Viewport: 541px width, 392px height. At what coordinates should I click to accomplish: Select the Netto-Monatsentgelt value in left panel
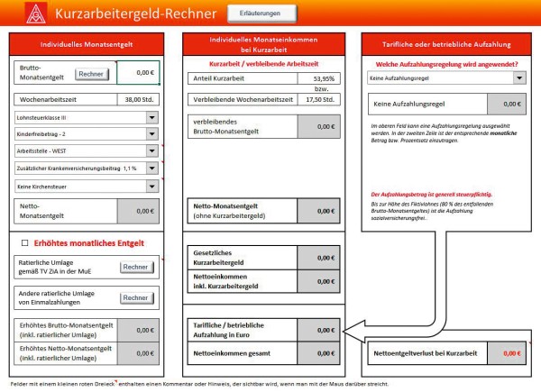pos(138,211)
